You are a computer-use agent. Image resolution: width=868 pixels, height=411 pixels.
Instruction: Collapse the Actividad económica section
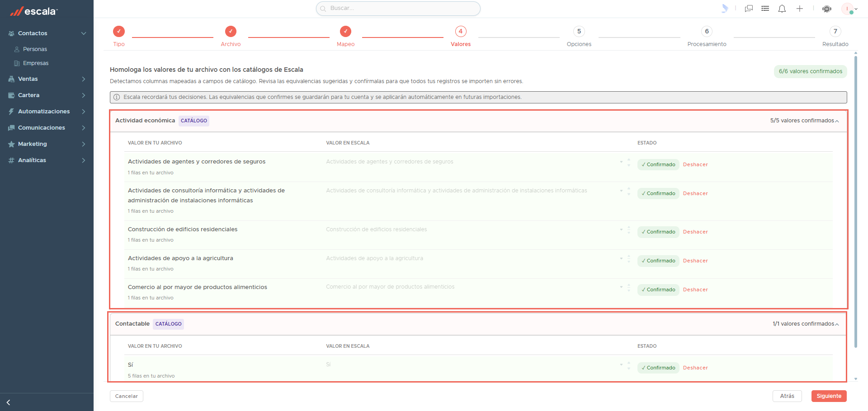coord(837,121)
